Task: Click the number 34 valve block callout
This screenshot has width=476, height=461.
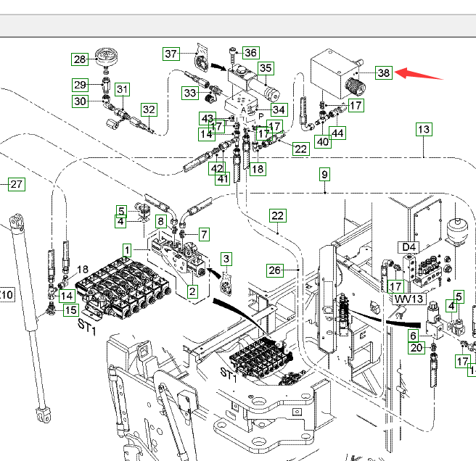Action: tap(279, 109)
